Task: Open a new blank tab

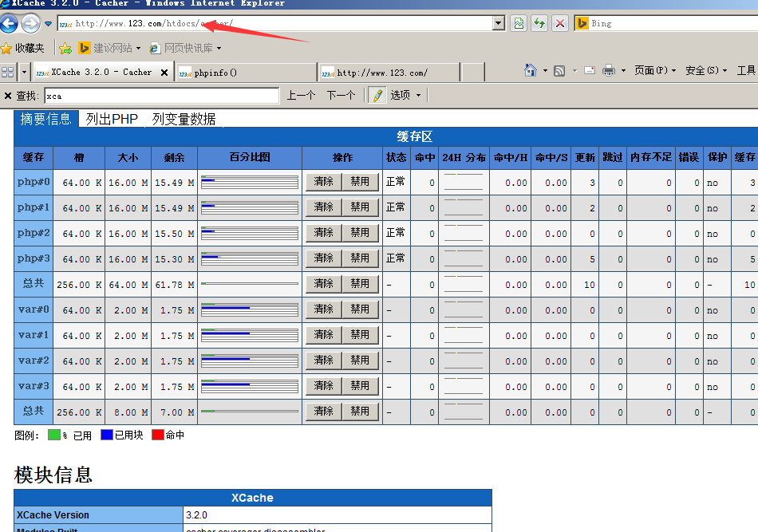Action: point(473,73)
